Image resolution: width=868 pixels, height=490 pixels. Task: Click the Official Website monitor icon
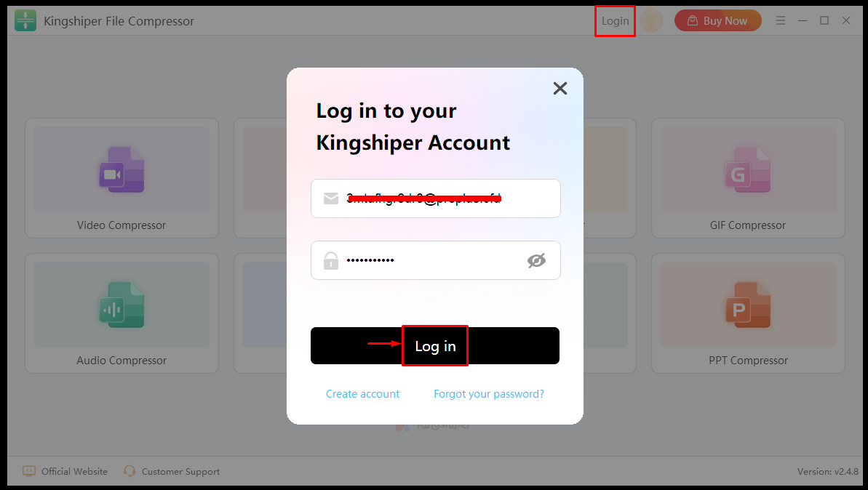click(x=29, y=471)
